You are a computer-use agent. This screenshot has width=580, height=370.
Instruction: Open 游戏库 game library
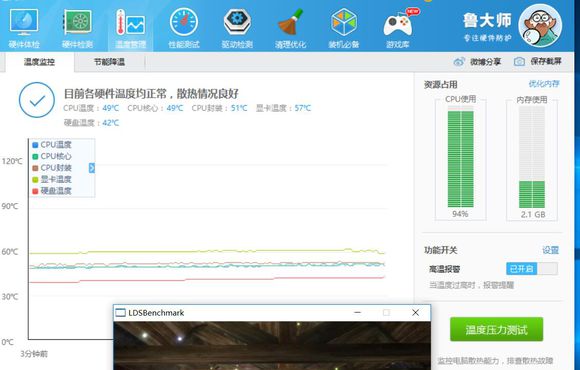(398, 28)
